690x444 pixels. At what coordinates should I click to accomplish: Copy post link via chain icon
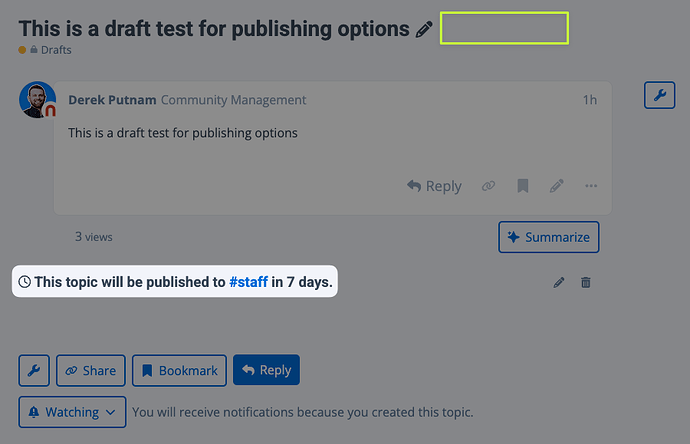[x=488, y=186]
